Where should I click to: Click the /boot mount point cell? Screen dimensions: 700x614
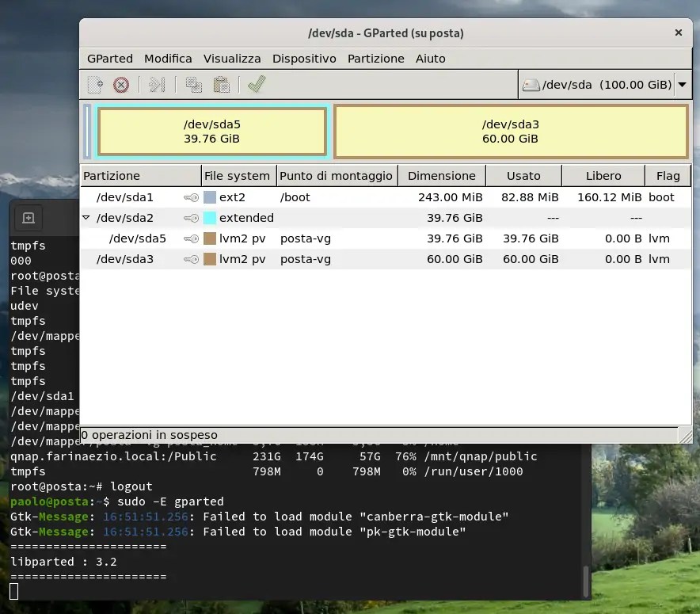295,197
